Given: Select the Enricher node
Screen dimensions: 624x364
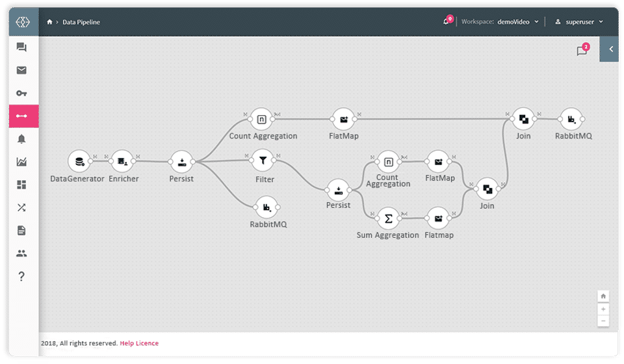Looking at the screenshot, I should point(122,161).
